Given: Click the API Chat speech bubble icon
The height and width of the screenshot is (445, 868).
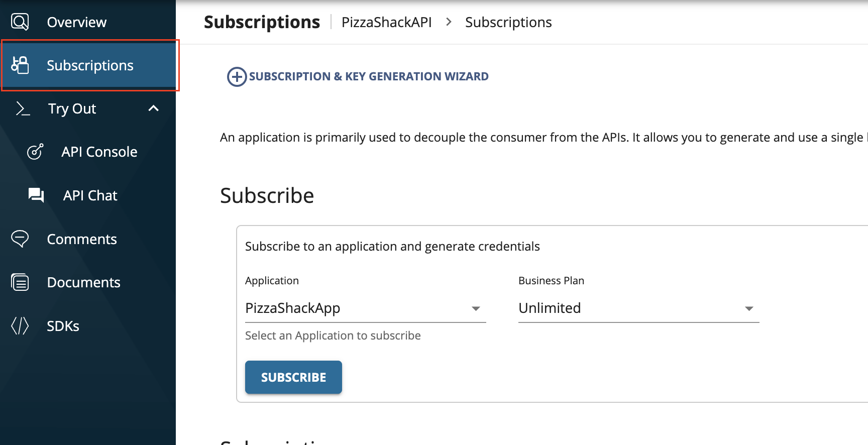Looking at the screenshot, I should click(x=35, y=195).
